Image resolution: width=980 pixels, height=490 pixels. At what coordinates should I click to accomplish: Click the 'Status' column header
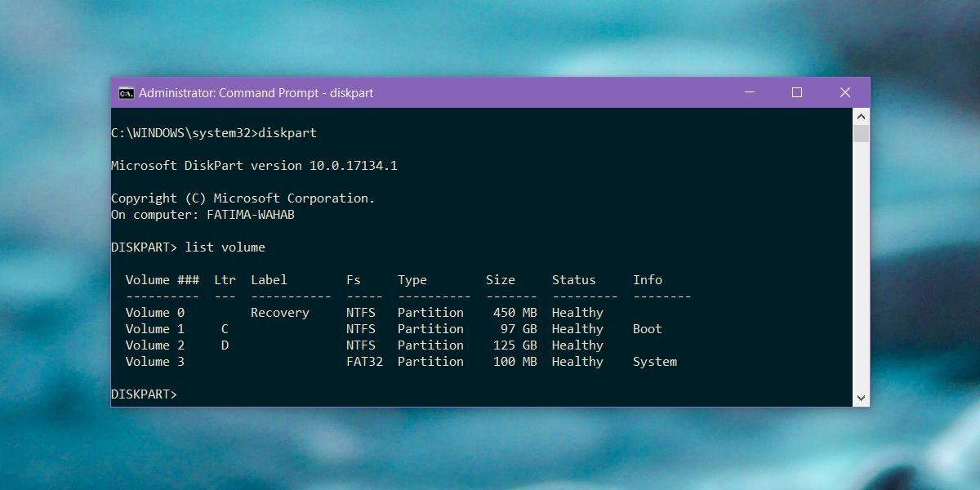(x=574, y=280)
